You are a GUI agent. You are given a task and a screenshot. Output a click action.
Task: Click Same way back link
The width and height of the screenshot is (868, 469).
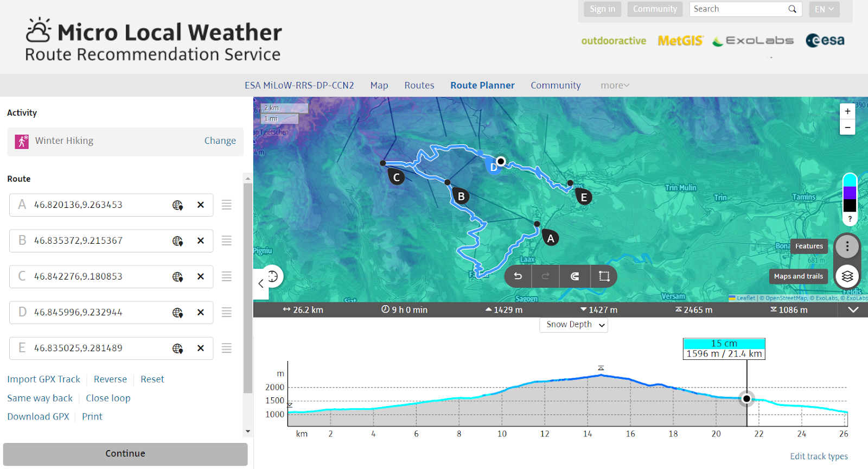(40, 398)
